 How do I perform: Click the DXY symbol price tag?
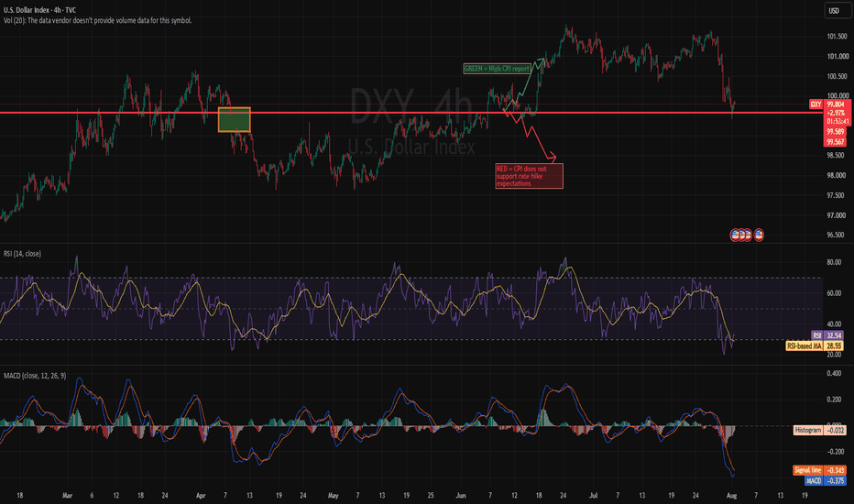click(x=816, y=104)
